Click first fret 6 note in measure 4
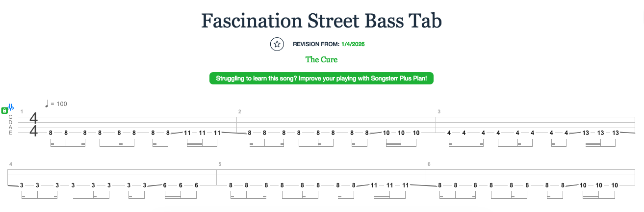The width and height of the screenshot is (644, 212). click(x=165, y=185)
